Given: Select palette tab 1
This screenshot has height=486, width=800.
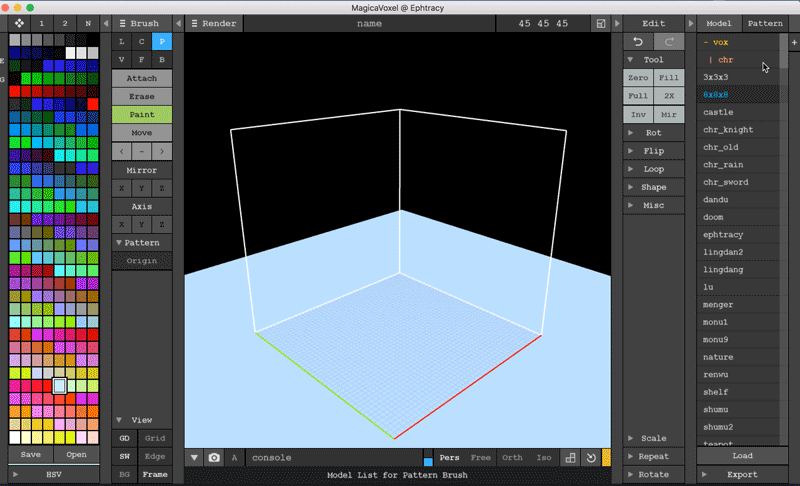Looking at the screenshot, I should pyautogui.click(x=41, y=23).
